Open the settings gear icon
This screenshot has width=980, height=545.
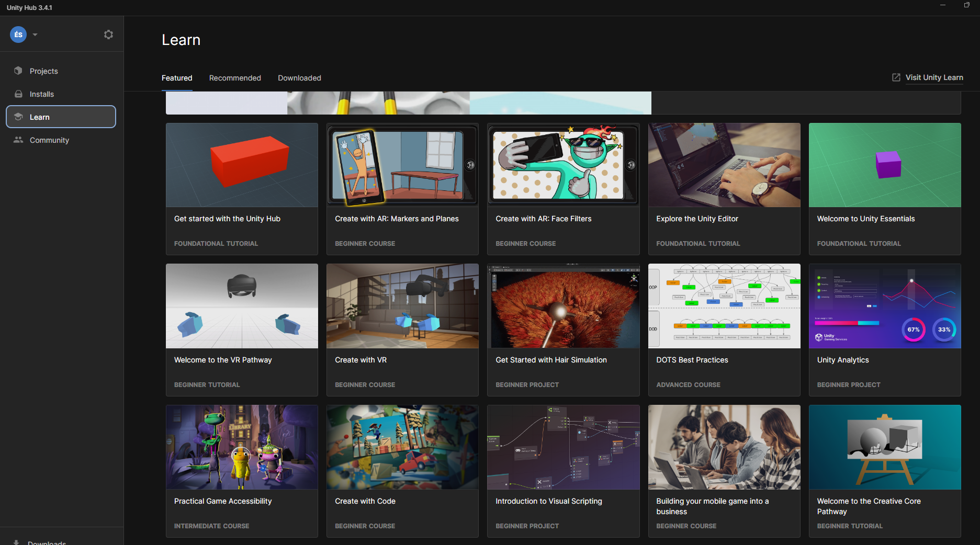108,35
